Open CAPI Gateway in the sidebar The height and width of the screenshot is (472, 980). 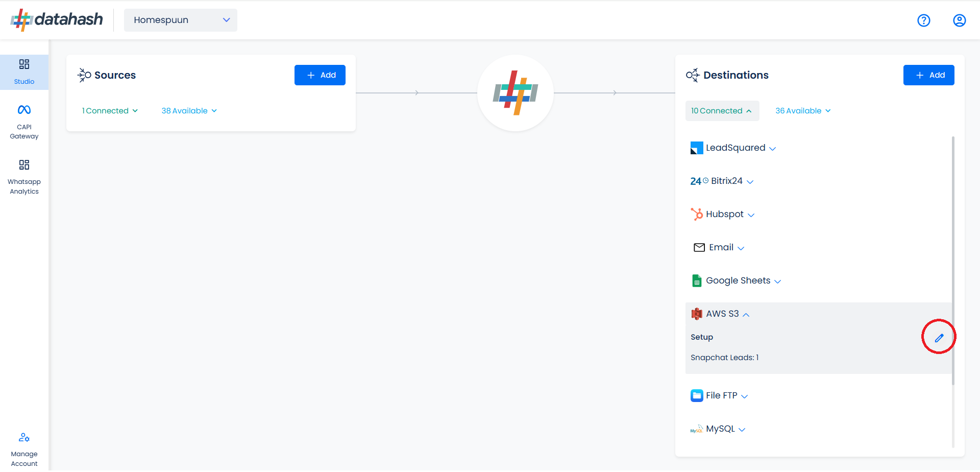tap(24, 122)
